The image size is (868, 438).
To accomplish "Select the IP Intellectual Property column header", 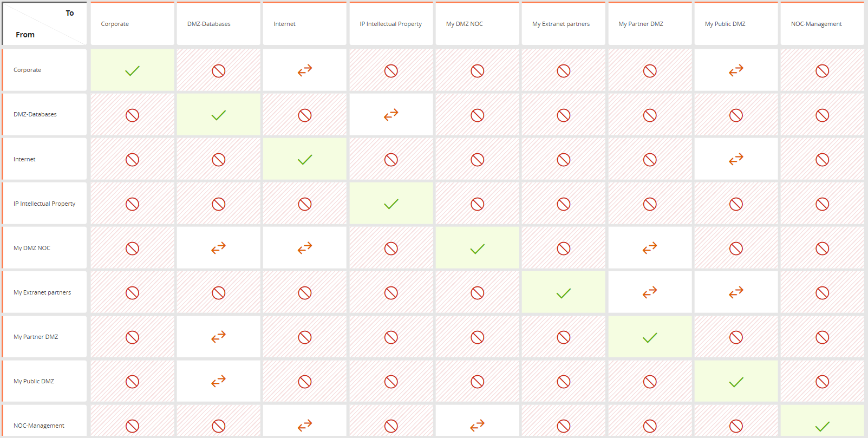I will tap(391, 24).
